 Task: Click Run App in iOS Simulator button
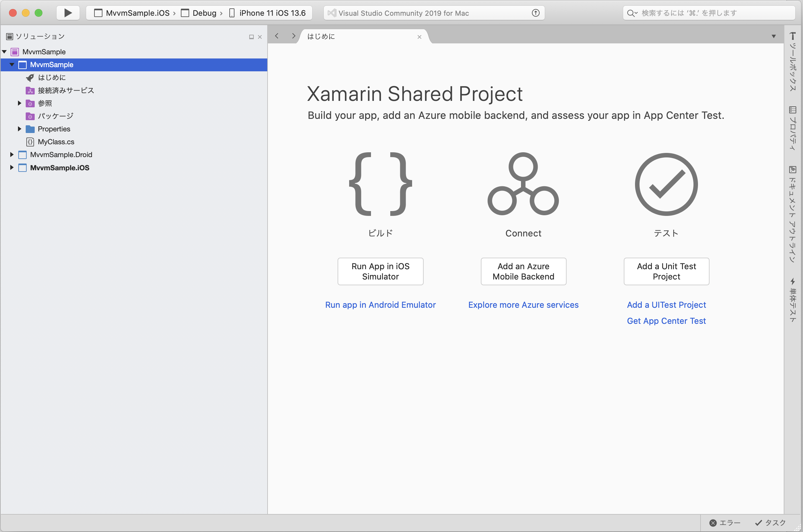380,271
